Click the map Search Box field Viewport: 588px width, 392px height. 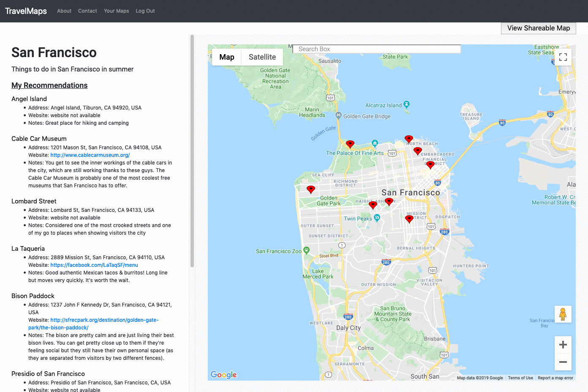377,49
